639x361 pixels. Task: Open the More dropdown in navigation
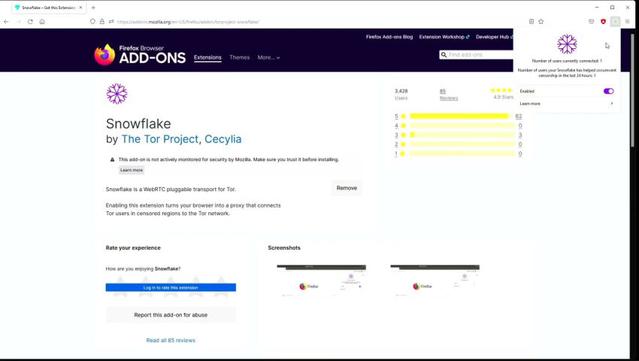click(269, 57)
